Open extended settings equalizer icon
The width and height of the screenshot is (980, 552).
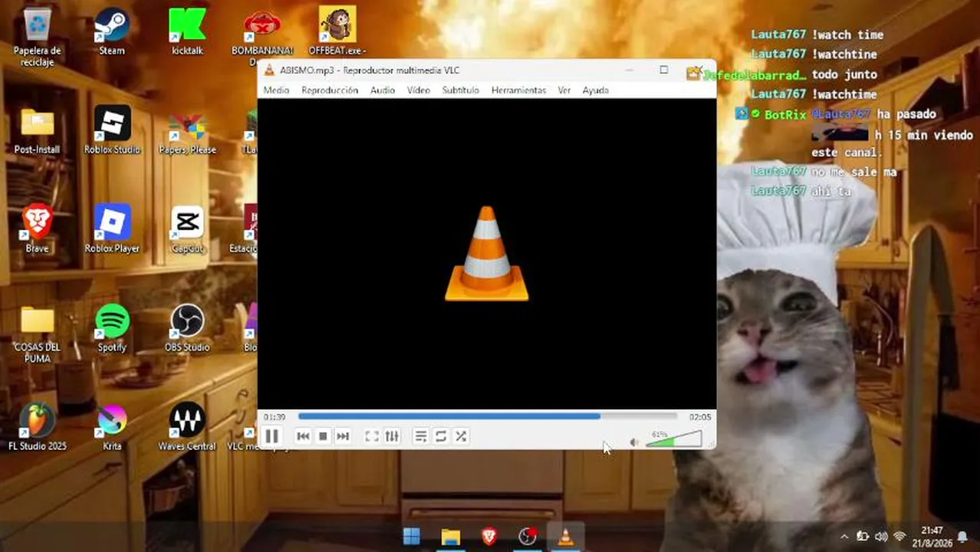[392, 436]
